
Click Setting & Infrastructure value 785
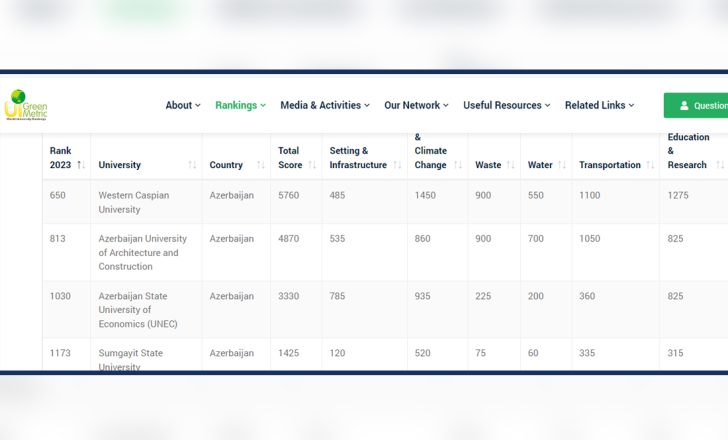point(338,296)
